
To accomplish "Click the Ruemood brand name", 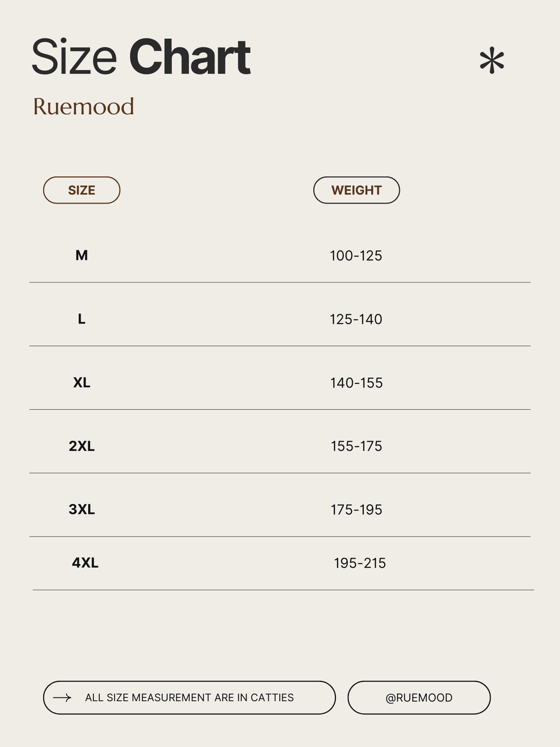I will click(83, 106).
